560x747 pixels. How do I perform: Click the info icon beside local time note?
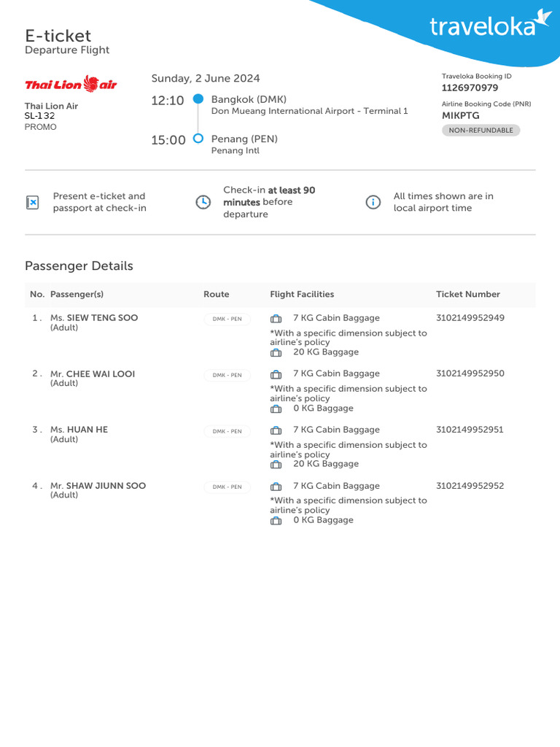[373, 203]
